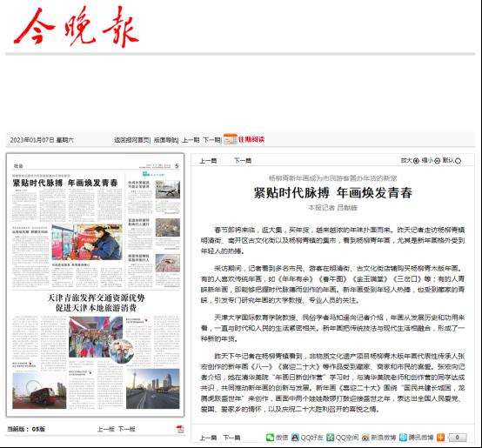Go to 下一版 next page

coord(127,429)
